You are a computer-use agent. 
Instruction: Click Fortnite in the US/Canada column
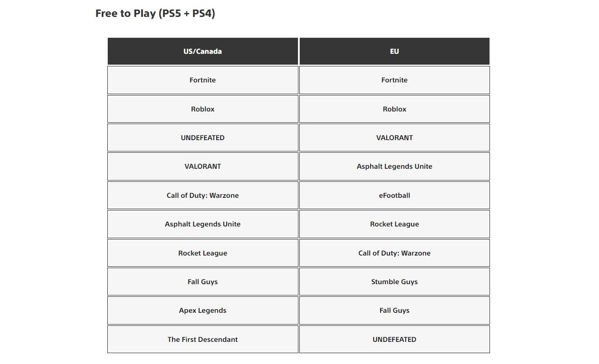click(x=202, y=80)
